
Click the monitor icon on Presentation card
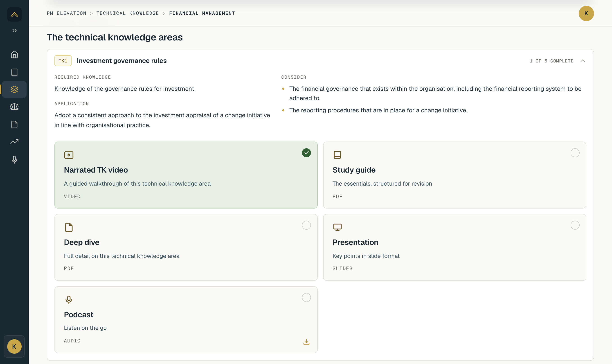point(337,227)
